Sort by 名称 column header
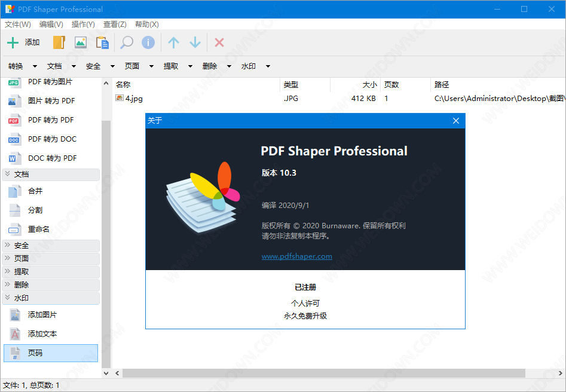The image size is (566, 392). pos(196,84)
